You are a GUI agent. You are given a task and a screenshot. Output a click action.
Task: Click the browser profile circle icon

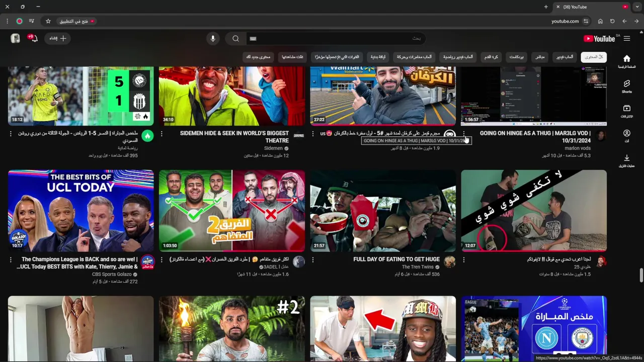19,21
